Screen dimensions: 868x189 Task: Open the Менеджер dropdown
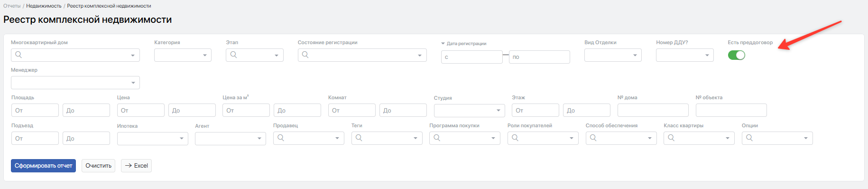click(x=75, y=83)
